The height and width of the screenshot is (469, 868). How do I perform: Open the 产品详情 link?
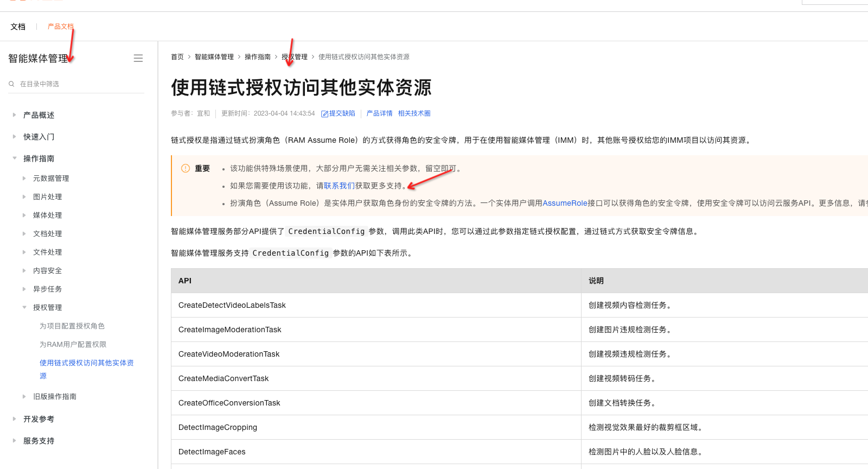379,113
